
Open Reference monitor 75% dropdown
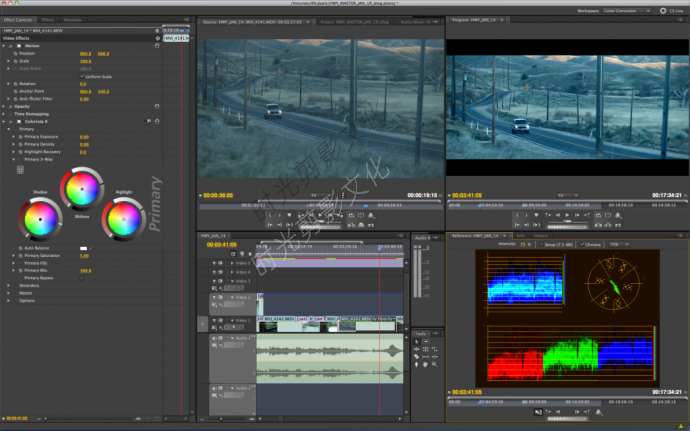(x=619, y=244)
